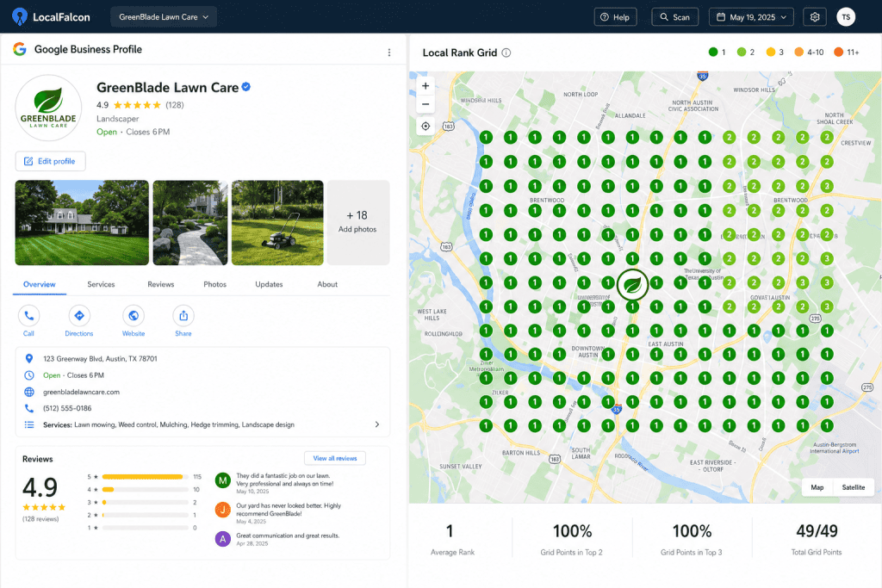Open the Help button
The height and width of the screenshot is (588, 882).
(x=615, y=17)
